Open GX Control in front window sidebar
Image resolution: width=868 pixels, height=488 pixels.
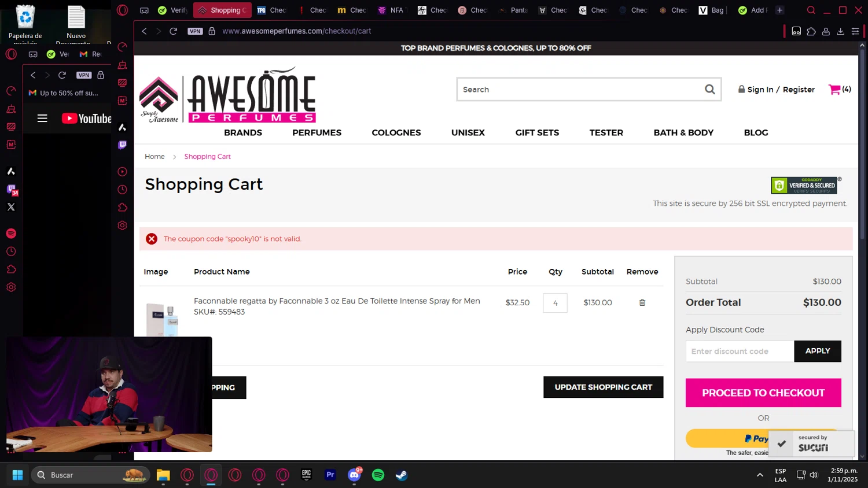tap(122, 47)
